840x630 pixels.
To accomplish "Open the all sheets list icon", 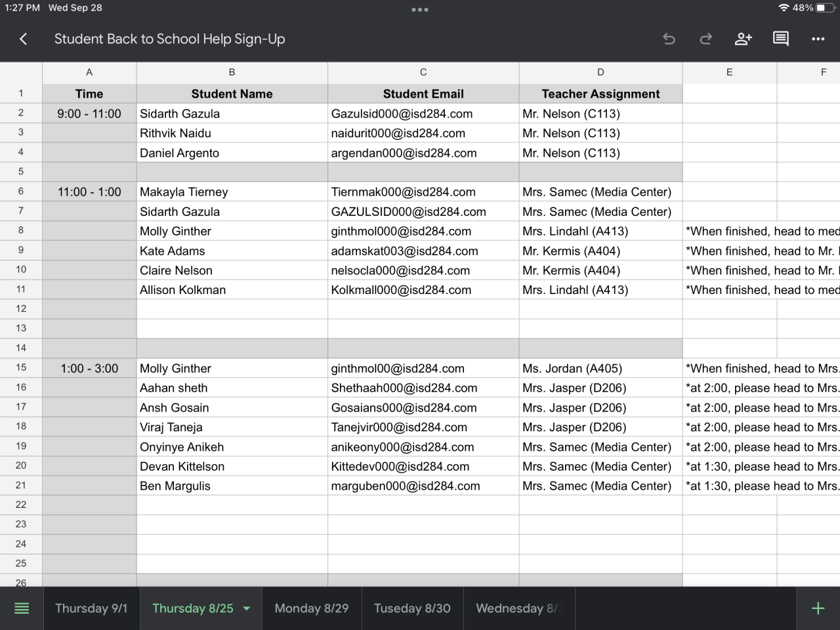I will tap(22, 608).
